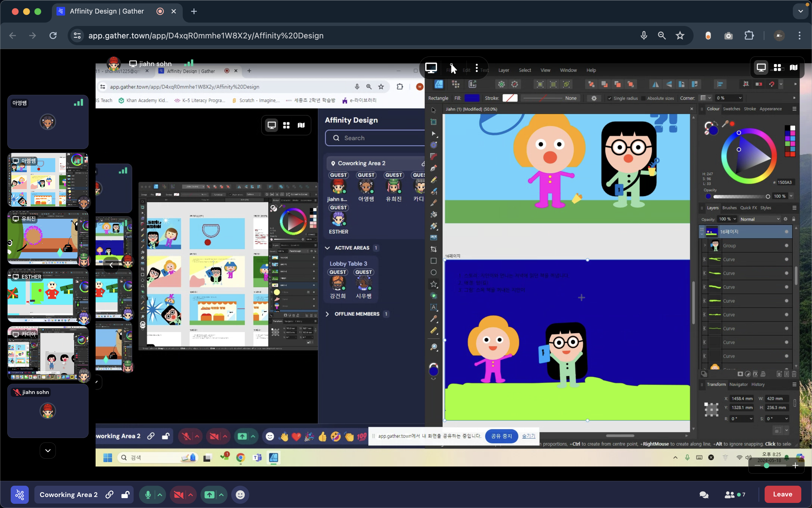Click the Add Layer icon in Layers panel
Screen dimensions: 812x508
pos(779,374)
